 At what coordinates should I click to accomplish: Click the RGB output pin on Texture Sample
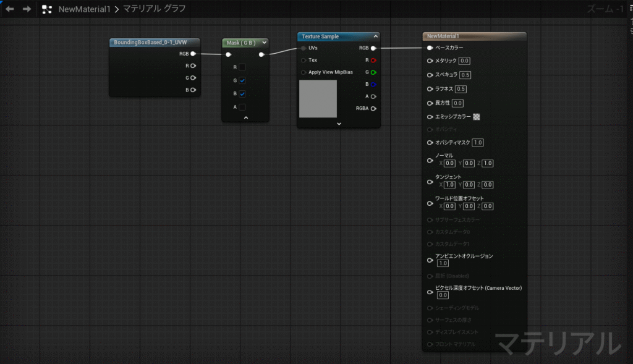point(373,48)
